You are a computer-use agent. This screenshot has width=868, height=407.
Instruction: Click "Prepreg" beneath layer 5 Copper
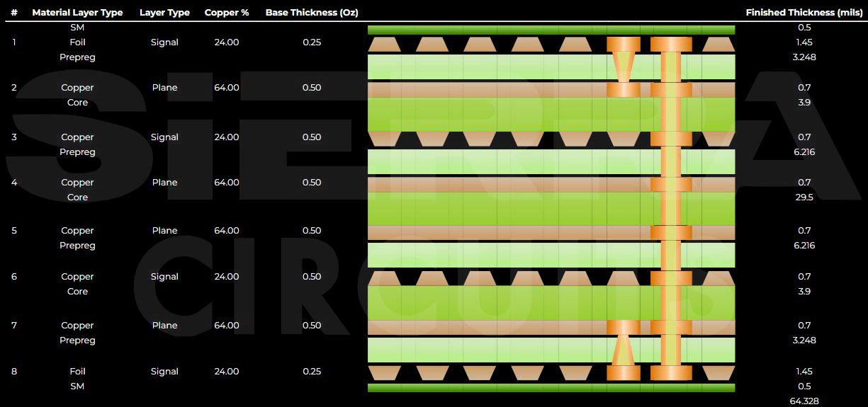(77, 246)
